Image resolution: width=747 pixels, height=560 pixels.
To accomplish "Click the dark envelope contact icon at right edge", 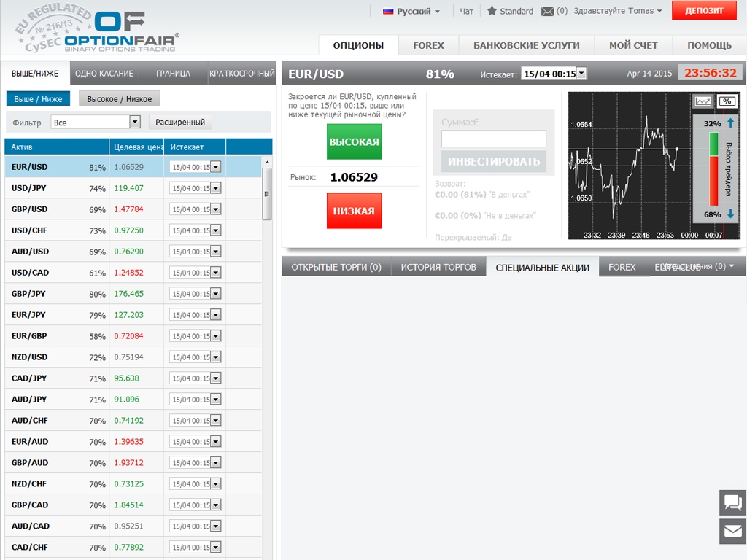I will click(732, 532).
